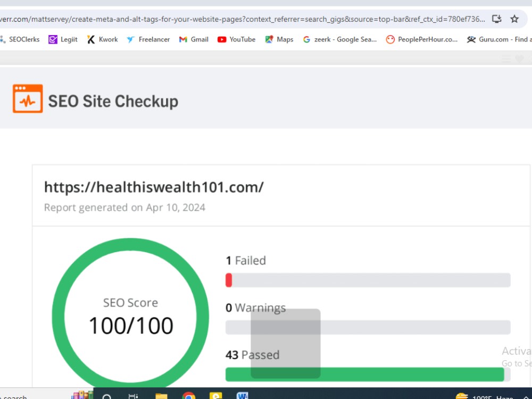Open the PeoplePerHour.com bookmark

(422, 39)
